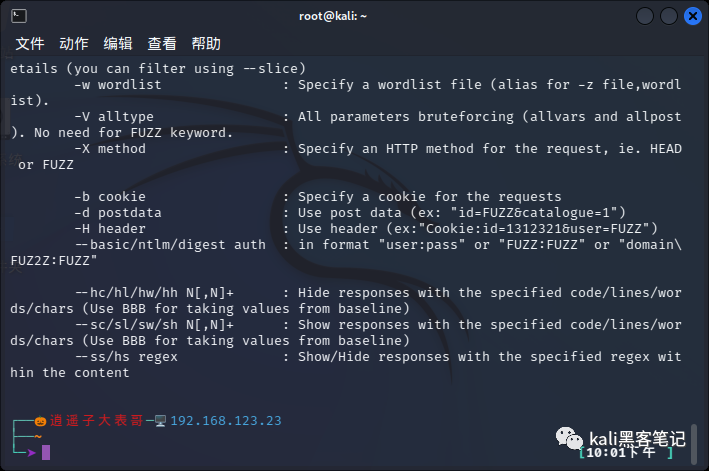The width and height of the screenshot is (709, 471).
Task: Click the purple terminal cursor block
Action: pyautogui.click(x=46, y=452)
